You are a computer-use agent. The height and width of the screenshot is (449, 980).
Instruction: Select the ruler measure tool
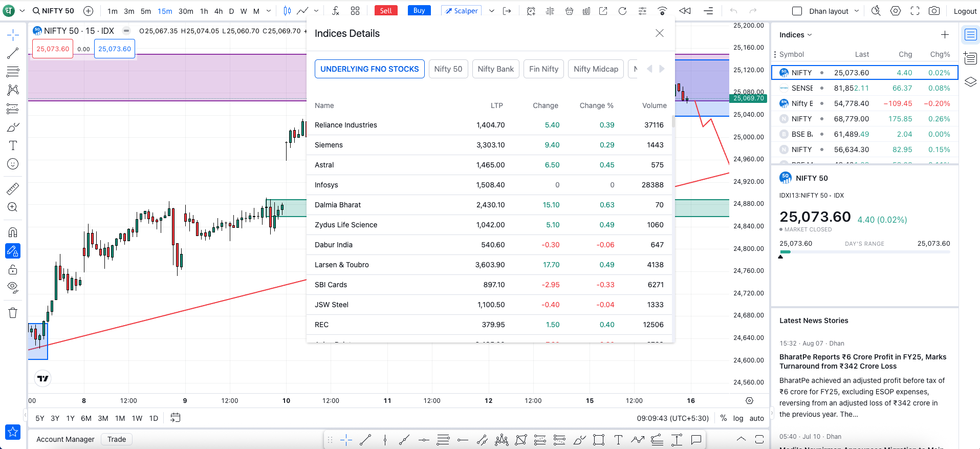13,189
